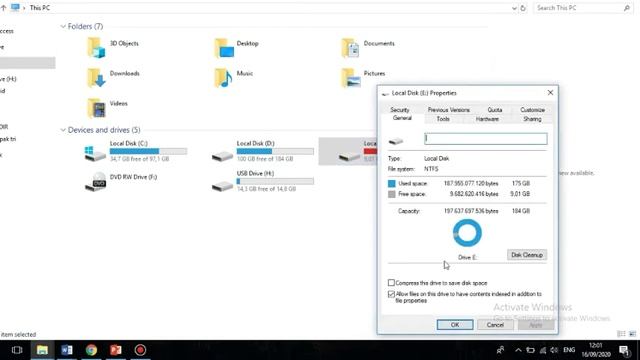Screen dimensions: 640x360
Task: Click the Local Disk (C:) usage bar
Action: (x=148, y=151)
